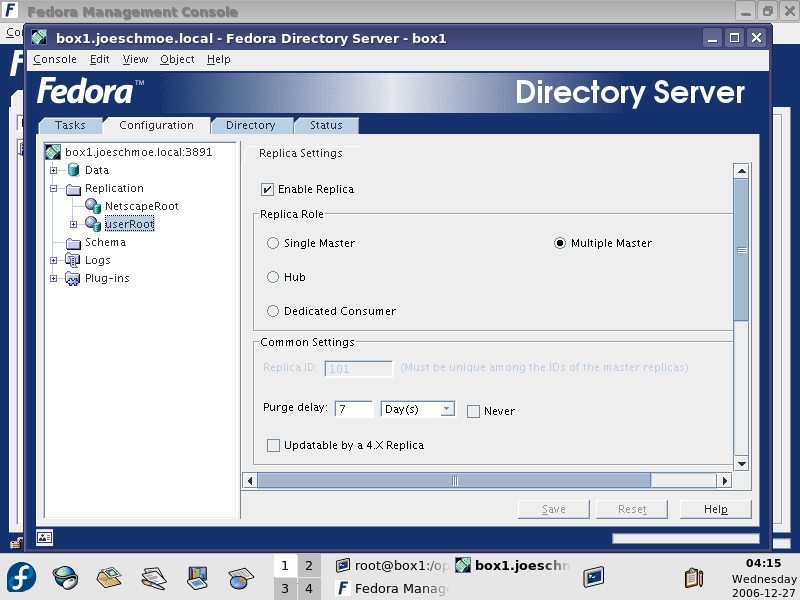This screenshot has height=600, width=800.
Task: Collapse the Replication tree node
Action: 54,188
